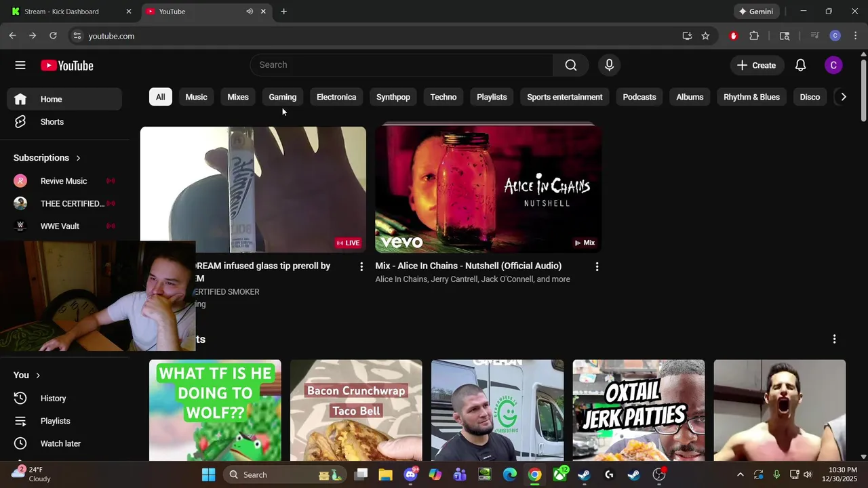Screen dimensions: 868x488
Task: Select the Gaming chip
Action: 282,97
